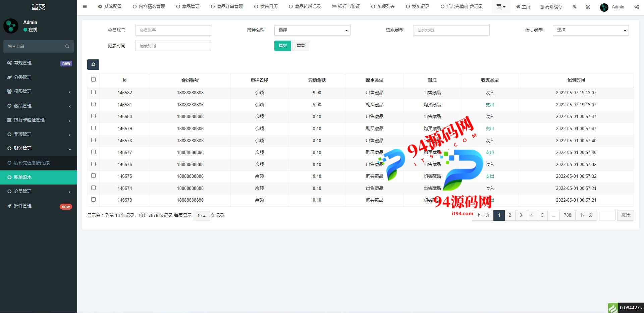Open the 币种名称 select dropdown
The width and height of the screenshot is (644, 313).
(x=312, y=30)
